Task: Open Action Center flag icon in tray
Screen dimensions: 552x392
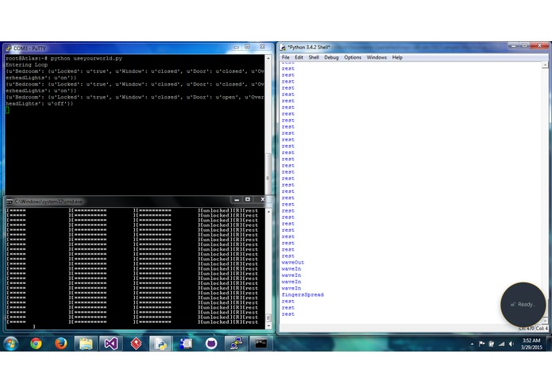Action: coord(481,344)
